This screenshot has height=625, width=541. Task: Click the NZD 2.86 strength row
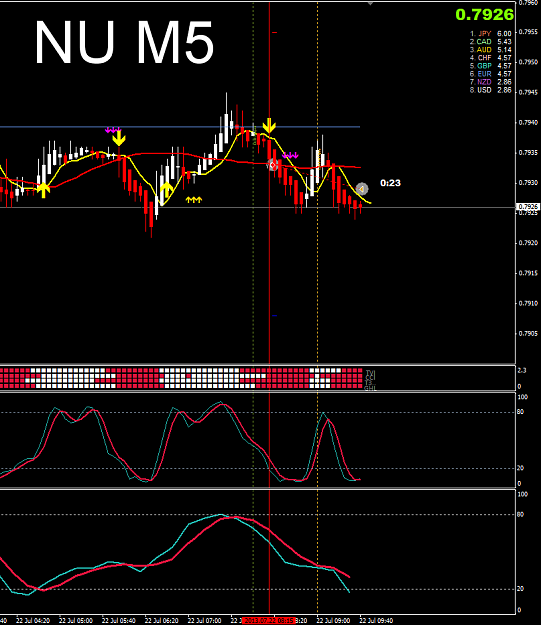[x=490, y=82]
